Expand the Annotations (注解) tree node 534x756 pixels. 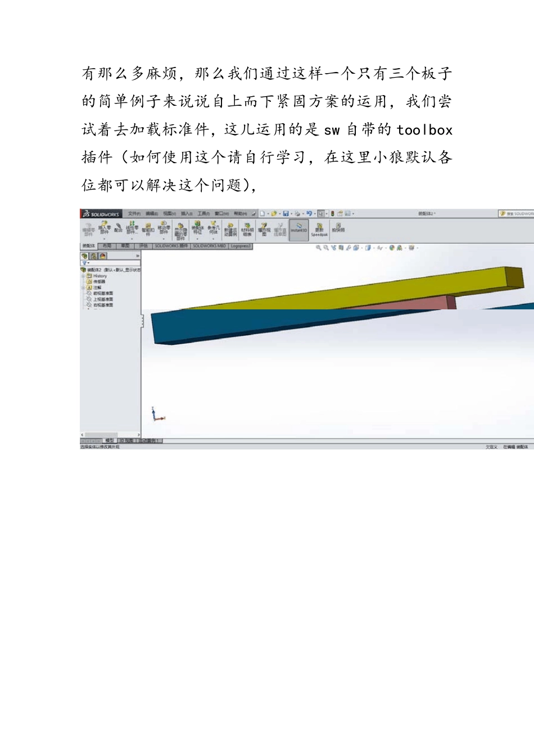(x=83, y=288)
